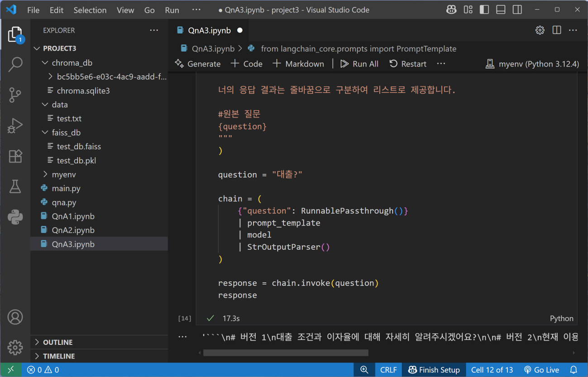This screenshot has width=588, height=377.
Task: Add a new Markdown cell
Action: pyautogui.click(x=298, y=64)
